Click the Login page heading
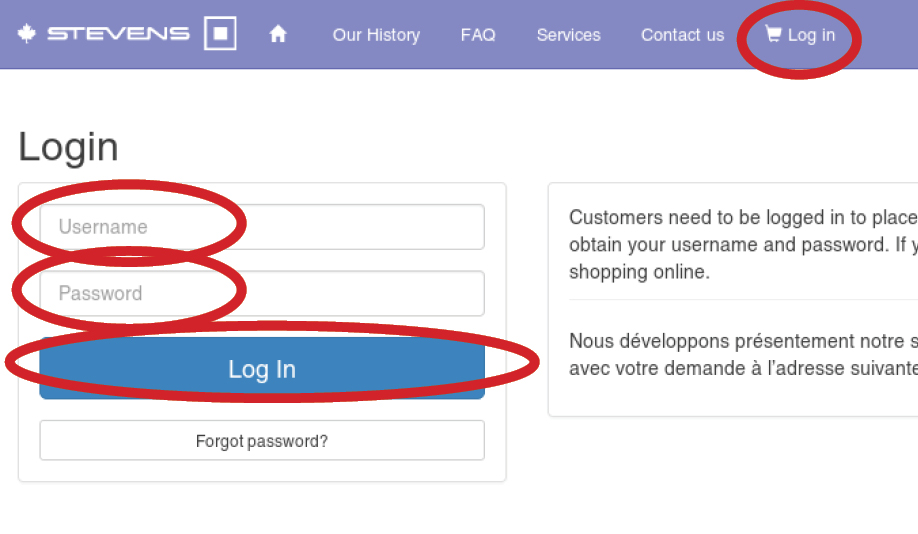This screenshot has width=918, height=534. click(68, 147)
